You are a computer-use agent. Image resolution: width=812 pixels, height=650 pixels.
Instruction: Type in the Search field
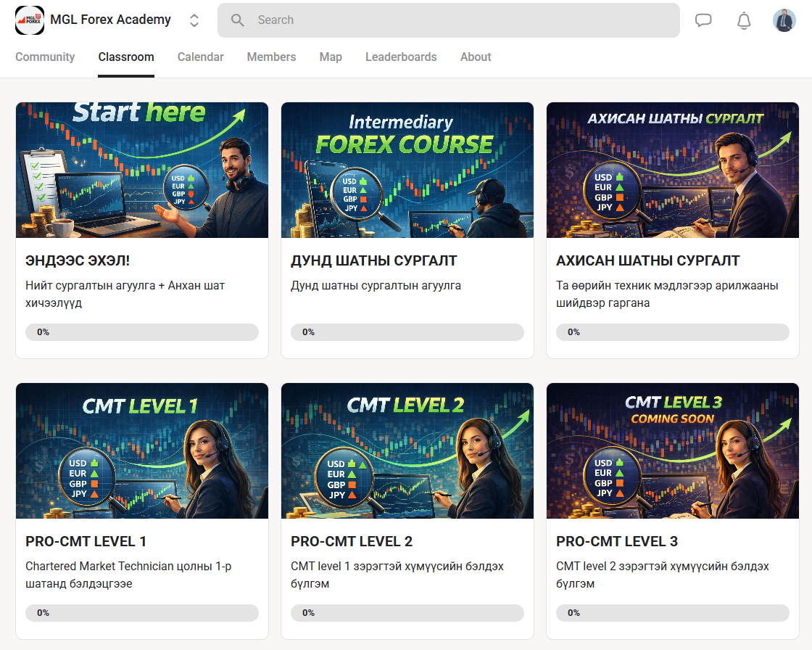464,20
